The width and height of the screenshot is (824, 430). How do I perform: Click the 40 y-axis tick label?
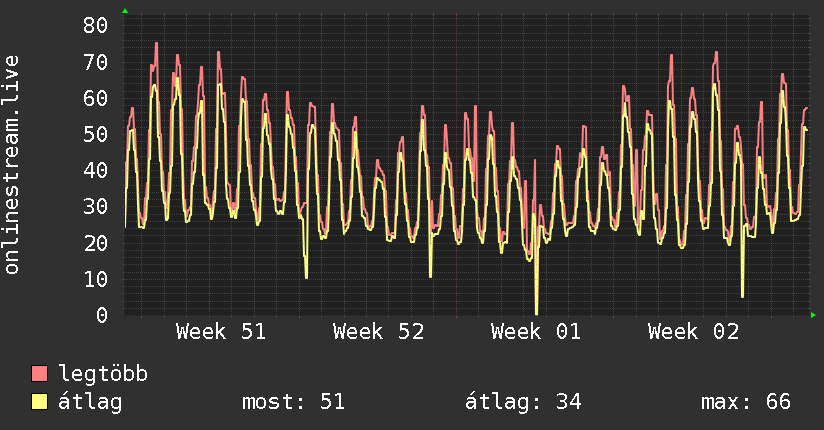(x=95, y=170)
